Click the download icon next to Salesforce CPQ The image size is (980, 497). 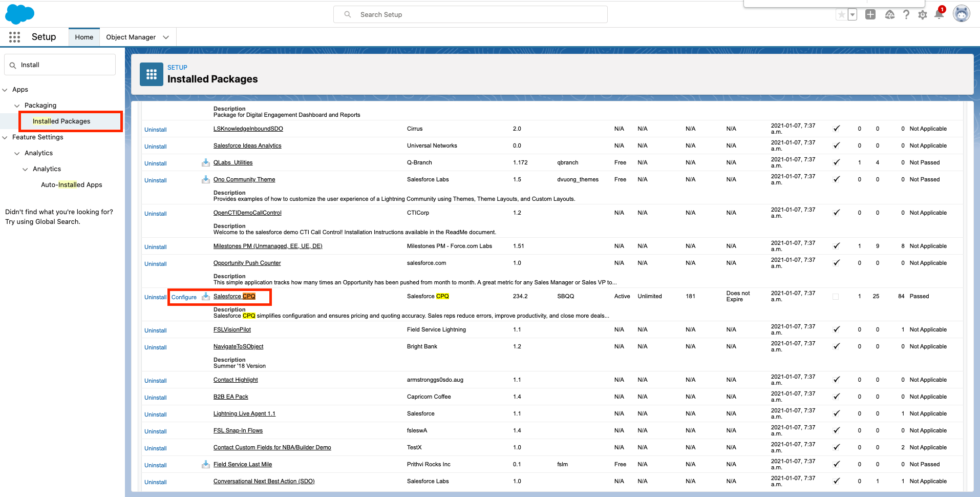tap(206, 296)
